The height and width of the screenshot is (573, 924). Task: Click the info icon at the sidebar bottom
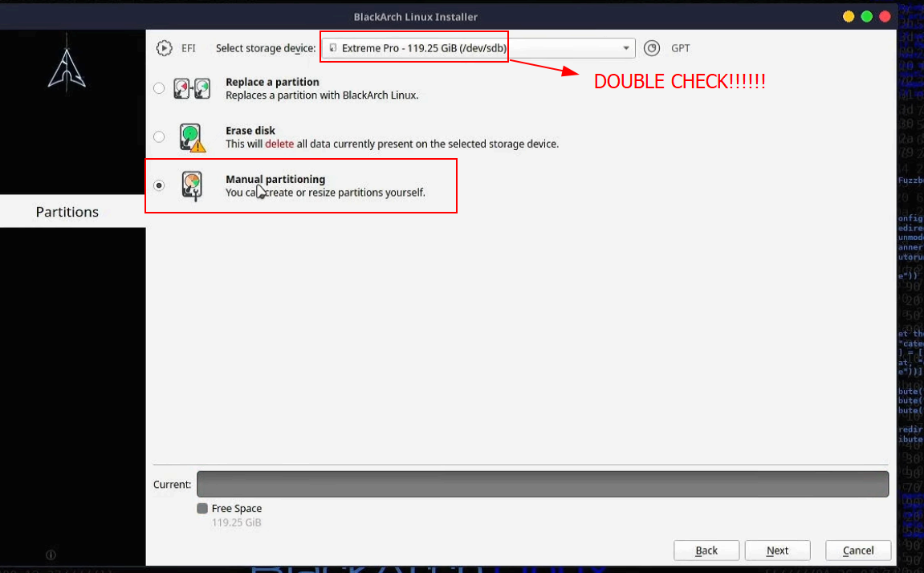(51, 555)
